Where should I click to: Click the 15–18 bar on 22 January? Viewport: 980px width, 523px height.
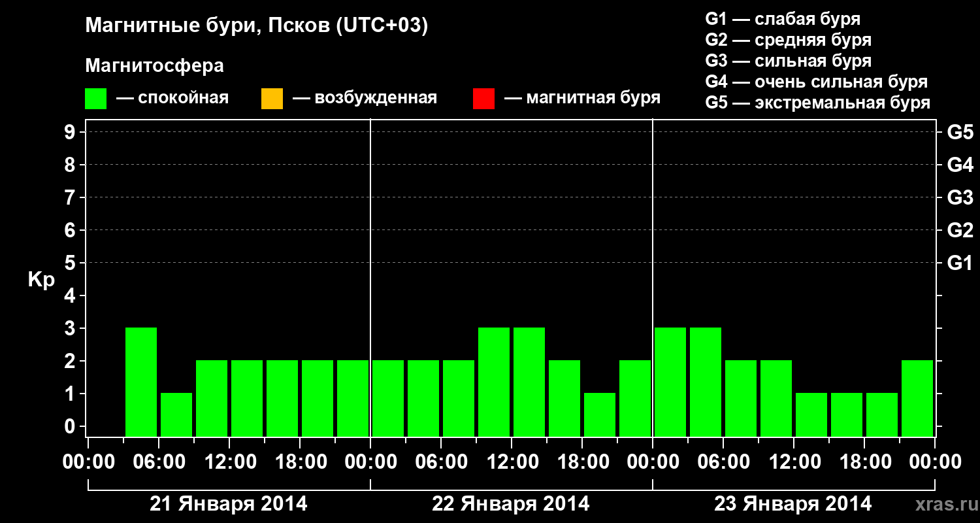click(x=564, y=398)
